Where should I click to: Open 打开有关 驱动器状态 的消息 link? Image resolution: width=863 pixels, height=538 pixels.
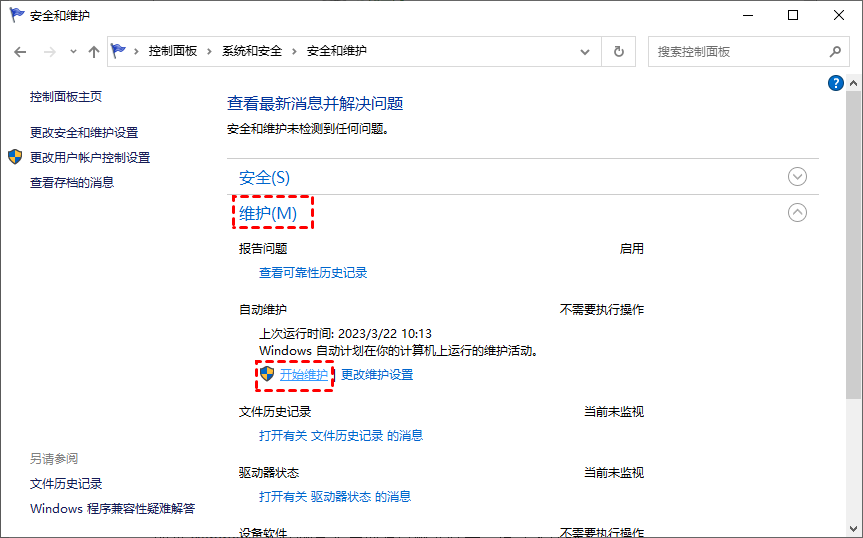pos(335,497)
